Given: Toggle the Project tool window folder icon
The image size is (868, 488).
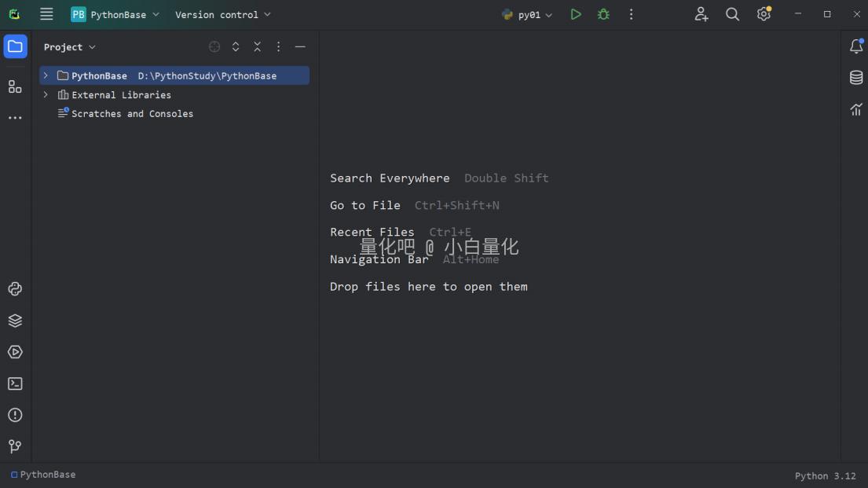Looking at the screenshot, I should 15,46.
